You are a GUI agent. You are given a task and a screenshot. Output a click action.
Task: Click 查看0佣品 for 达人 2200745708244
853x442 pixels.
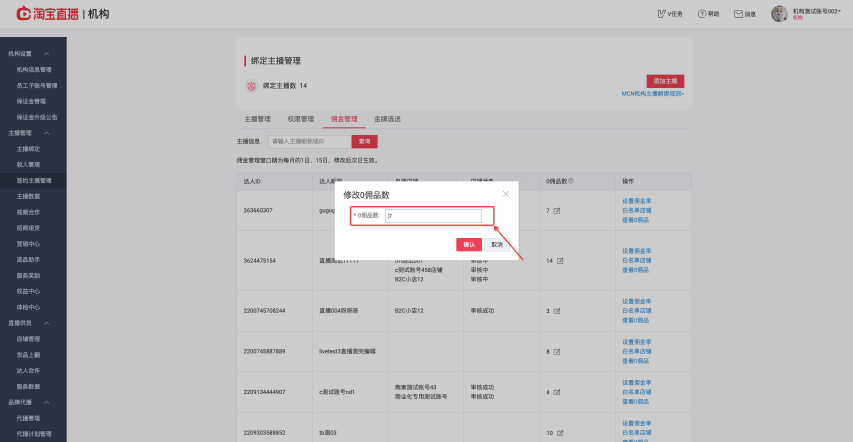pos(635,321)
